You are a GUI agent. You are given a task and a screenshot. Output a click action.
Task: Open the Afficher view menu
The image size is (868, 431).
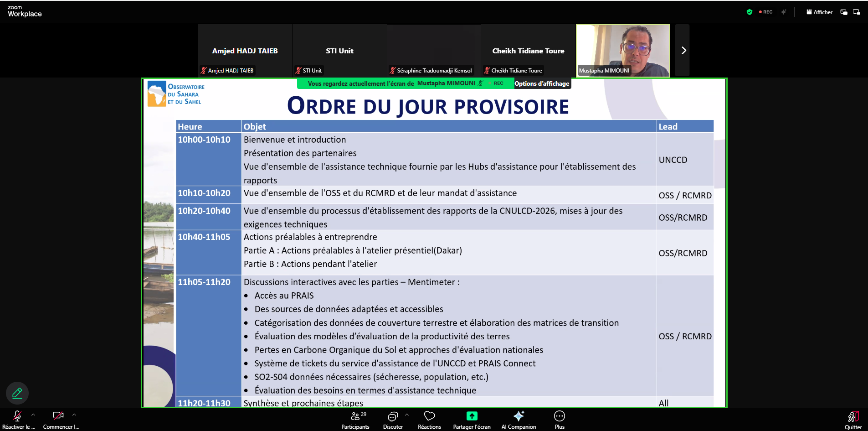[x=819, y=12]
